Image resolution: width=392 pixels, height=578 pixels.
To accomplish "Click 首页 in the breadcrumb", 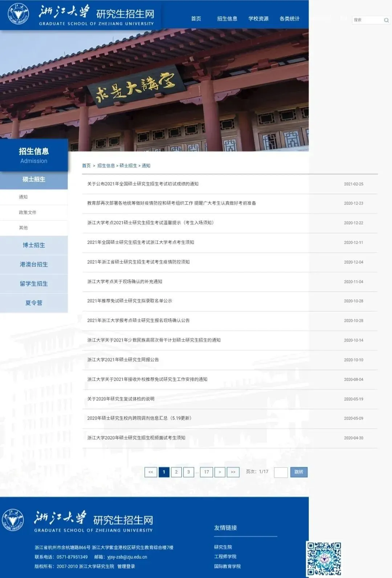I will (x=86, y=166).
